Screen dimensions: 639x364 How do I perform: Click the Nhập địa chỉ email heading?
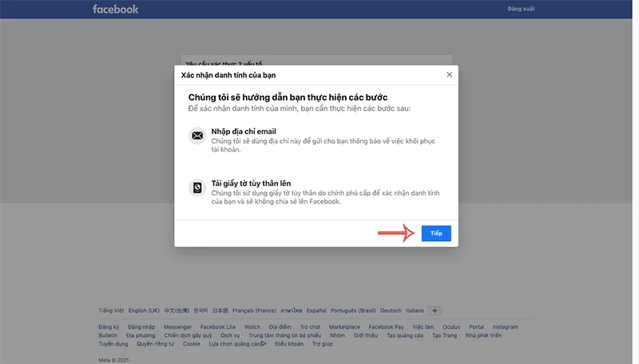coord(244,132)
